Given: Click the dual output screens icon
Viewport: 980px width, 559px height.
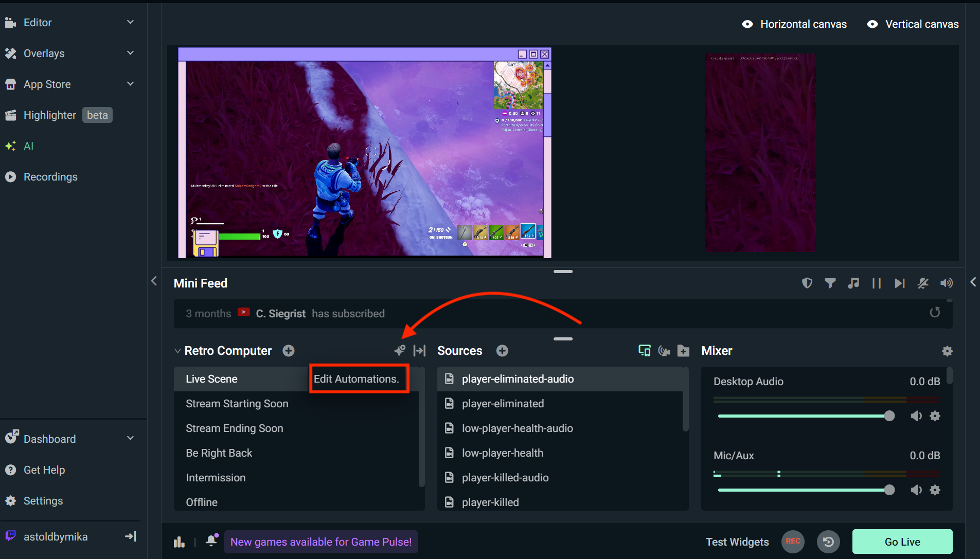Looking at the screenshot, I should tap(644, 351).
